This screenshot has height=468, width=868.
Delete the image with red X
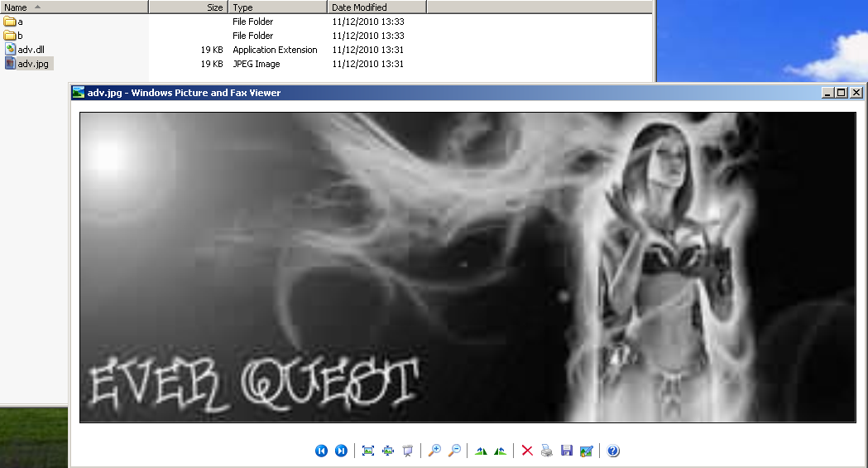[x=527, y=451]
